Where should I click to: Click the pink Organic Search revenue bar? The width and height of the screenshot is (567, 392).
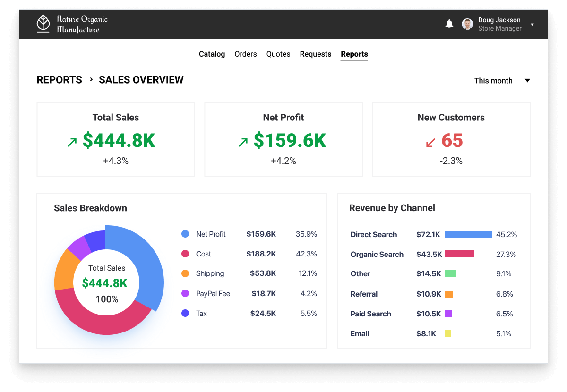pos(459,254)
